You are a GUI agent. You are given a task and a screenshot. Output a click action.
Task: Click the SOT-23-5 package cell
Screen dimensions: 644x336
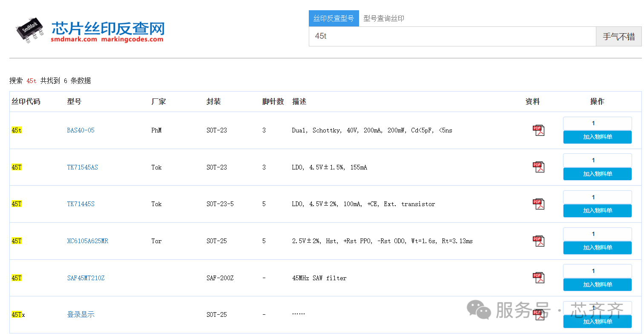tap(220, 204)
